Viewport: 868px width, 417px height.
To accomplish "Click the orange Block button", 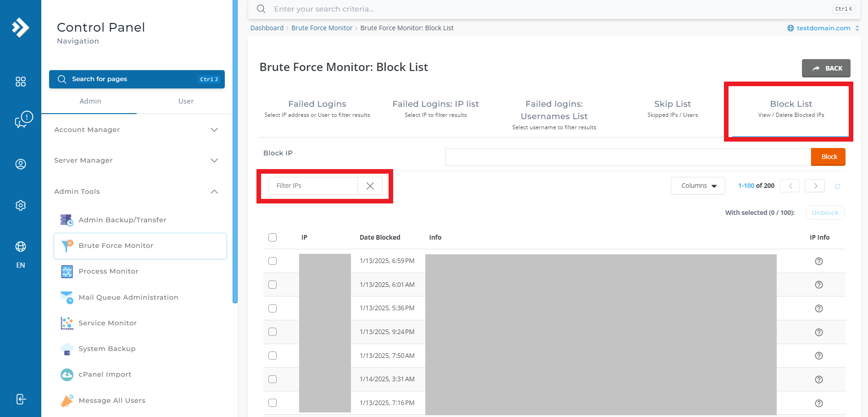I will 829,157.
